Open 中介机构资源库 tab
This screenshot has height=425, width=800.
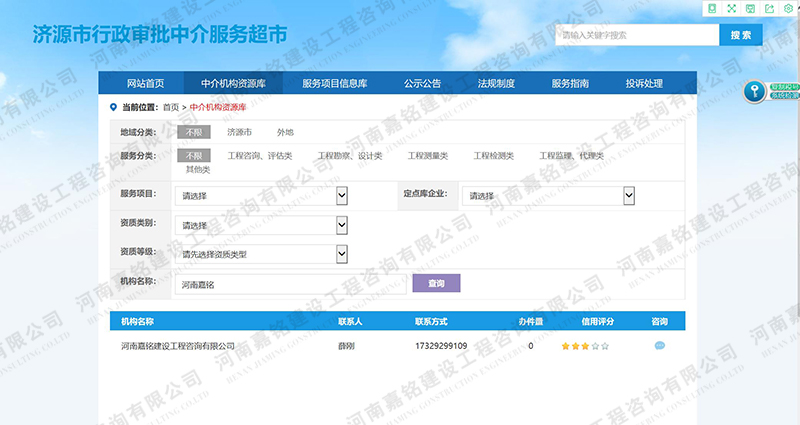[x=233, y=83]
